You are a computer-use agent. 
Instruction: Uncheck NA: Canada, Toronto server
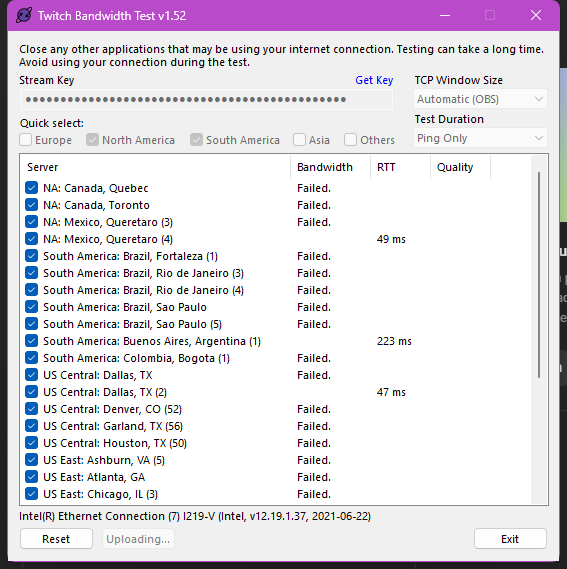click(32, 205)
